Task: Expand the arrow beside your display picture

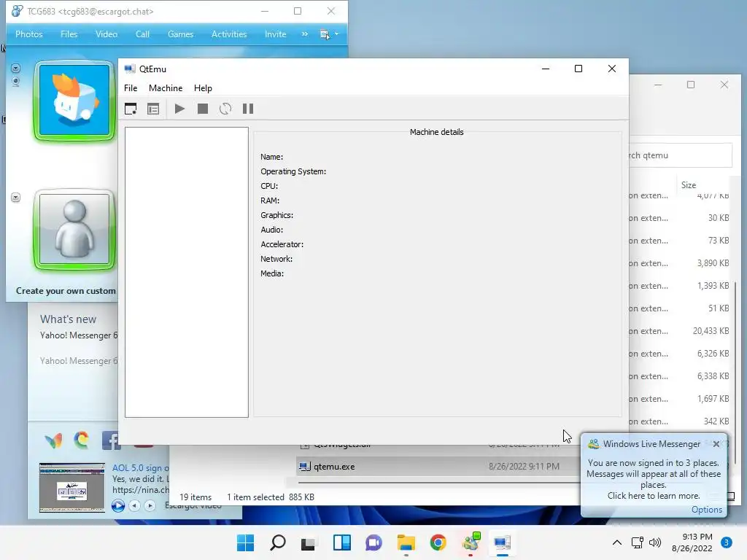Action: (16, 197)
